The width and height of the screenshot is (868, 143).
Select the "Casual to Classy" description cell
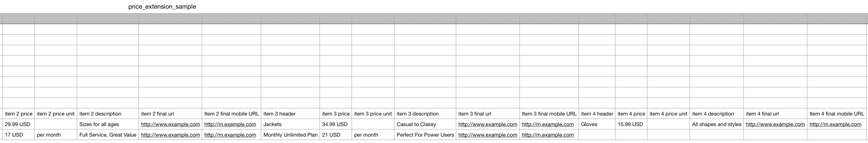coord(425,124)
